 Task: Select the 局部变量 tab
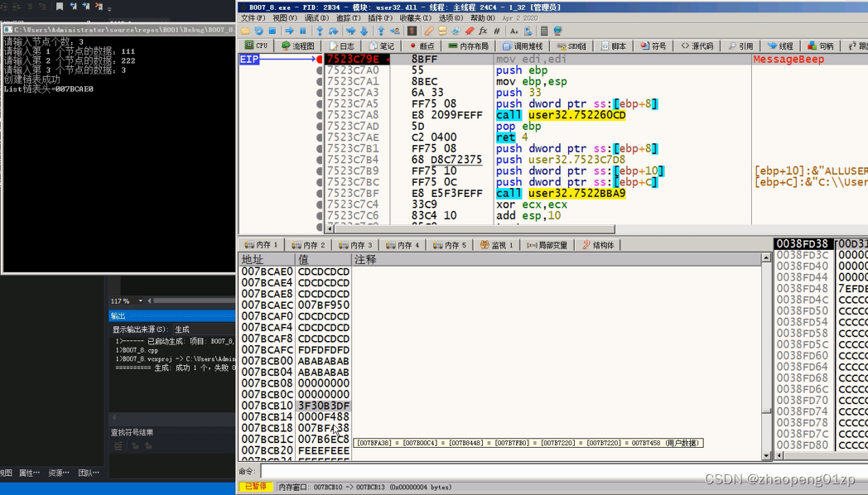(547, 245)
